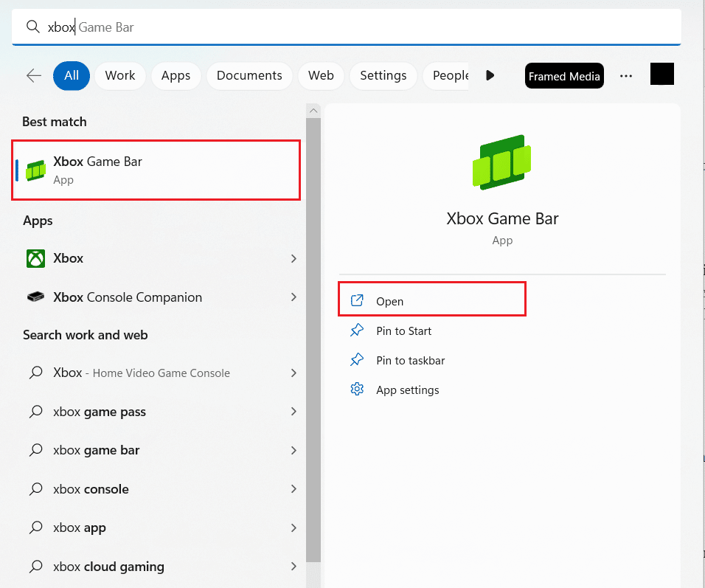Viewport: 705px width, 588px height.
Task: Click the large Xbox Game Bar logo
Action: tap(502, 162)
